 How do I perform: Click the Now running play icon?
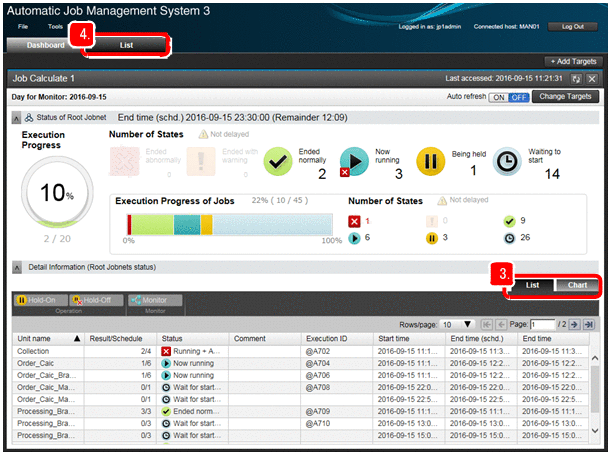[x=354, y=161]
